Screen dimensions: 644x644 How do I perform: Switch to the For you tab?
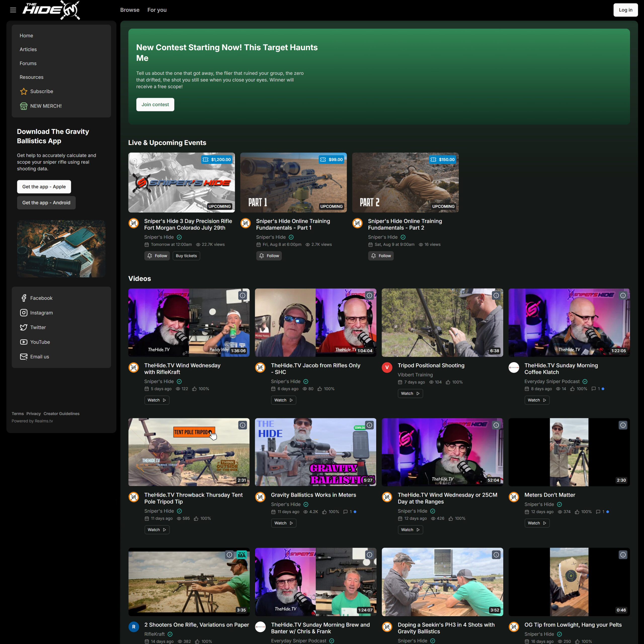coord(157,10)
